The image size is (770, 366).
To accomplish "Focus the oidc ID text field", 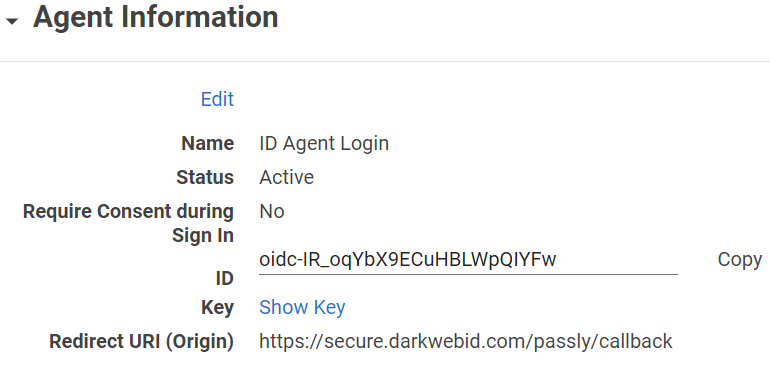I will point(468,259).
